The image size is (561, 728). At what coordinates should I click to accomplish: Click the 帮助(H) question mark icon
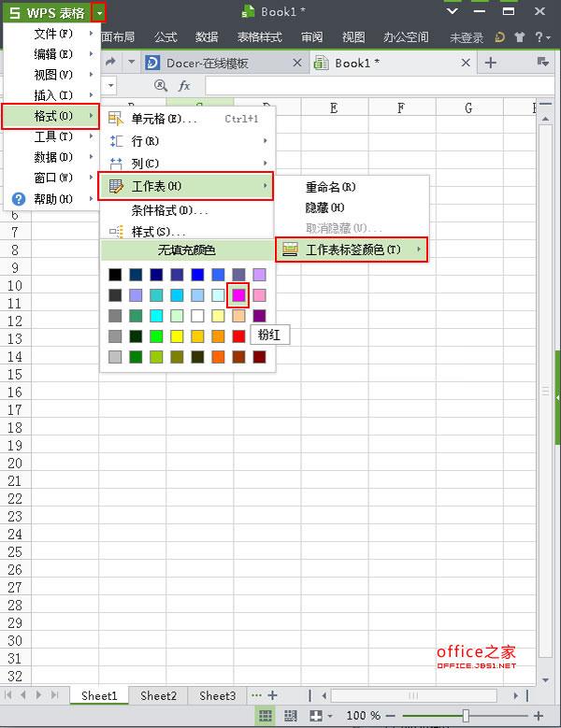tap(18, 199)
